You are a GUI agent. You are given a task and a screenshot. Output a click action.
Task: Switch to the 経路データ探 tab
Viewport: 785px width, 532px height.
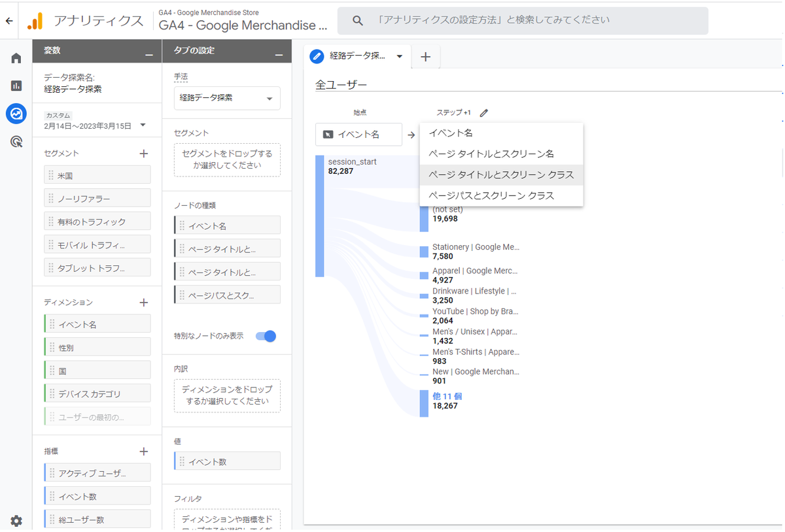(x=357, y=56)
